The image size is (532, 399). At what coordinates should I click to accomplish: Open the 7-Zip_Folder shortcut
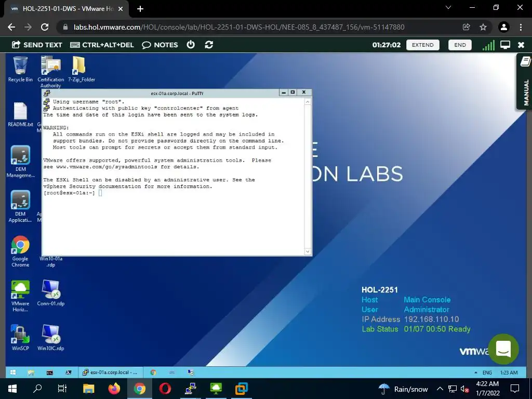click(x=81, y=69)
